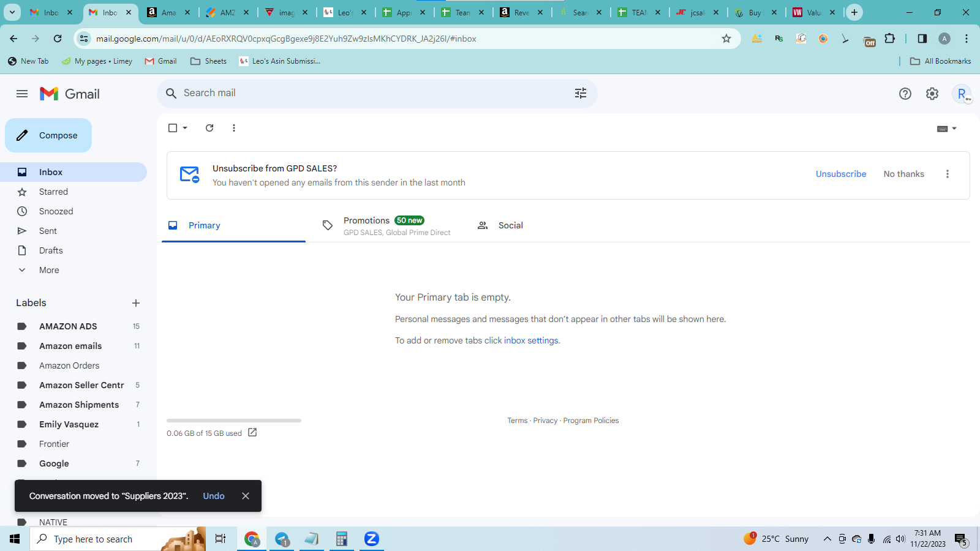
Task: Tick the select all conversations checkbox
Action: click(x=173, y=128)
